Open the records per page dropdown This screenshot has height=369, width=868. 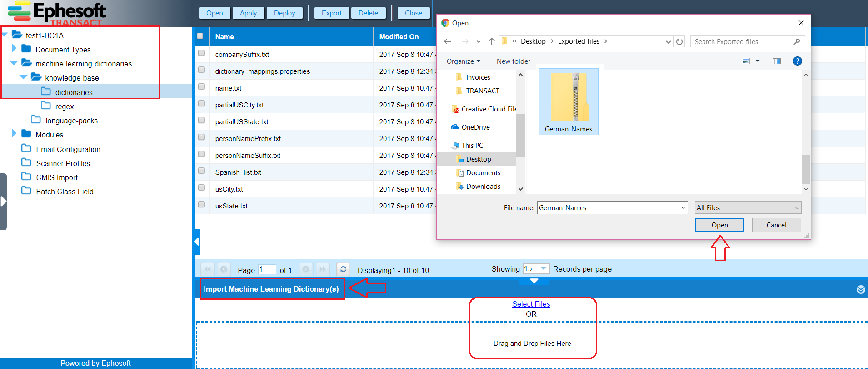543,268
